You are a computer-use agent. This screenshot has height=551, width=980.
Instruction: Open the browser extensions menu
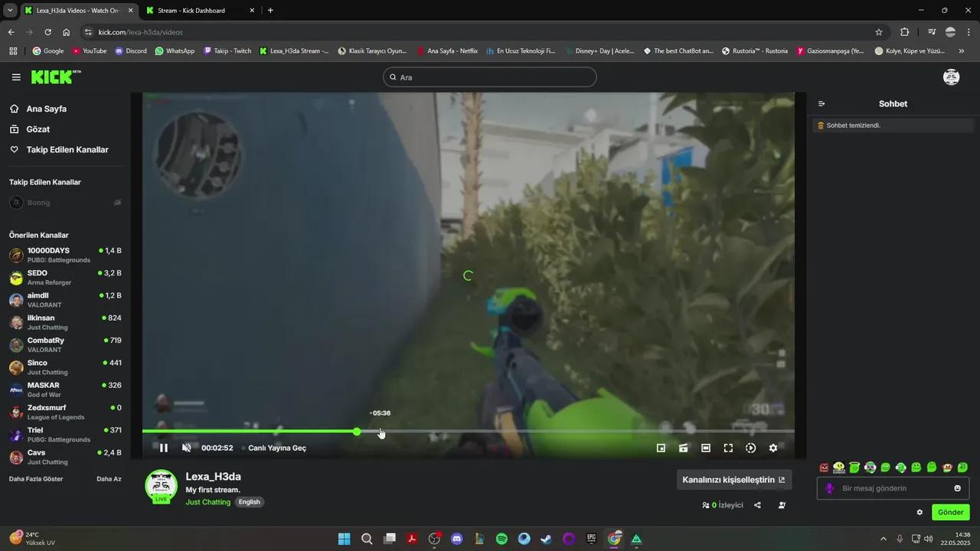[x=905, y=32]
